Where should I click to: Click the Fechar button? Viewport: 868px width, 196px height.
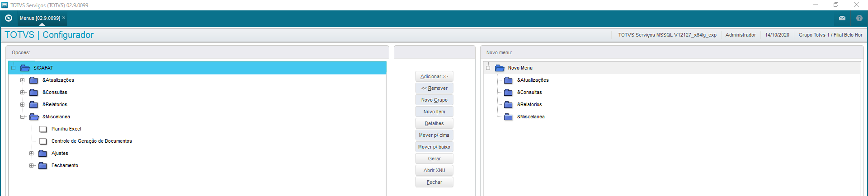pyautogui.click(x=434, y=182)
